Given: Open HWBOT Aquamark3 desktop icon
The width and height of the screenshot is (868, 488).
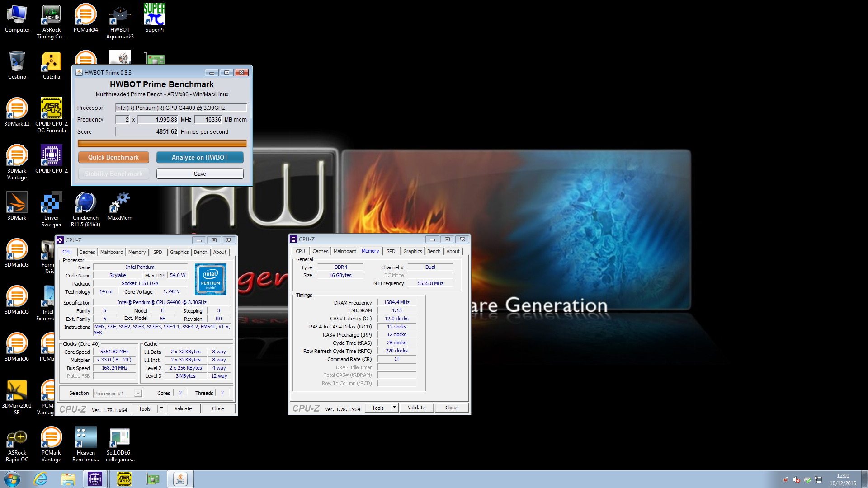Looking at the screenshot, I should 120,22.
